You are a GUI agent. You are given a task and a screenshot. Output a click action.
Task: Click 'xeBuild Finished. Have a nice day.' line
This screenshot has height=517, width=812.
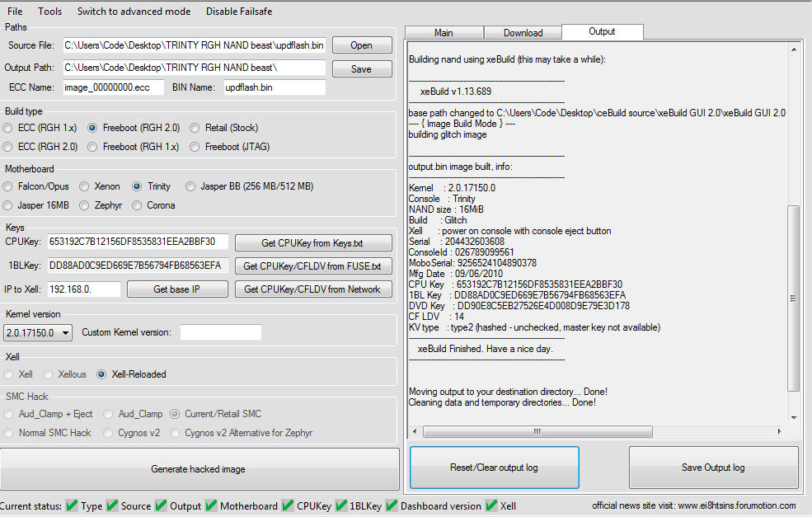coord(486,349)
